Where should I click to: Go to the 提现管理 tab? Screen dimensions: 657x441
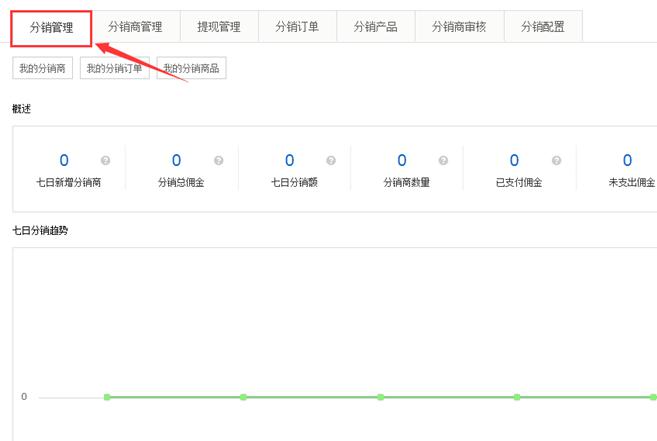(x=218, y=28)
